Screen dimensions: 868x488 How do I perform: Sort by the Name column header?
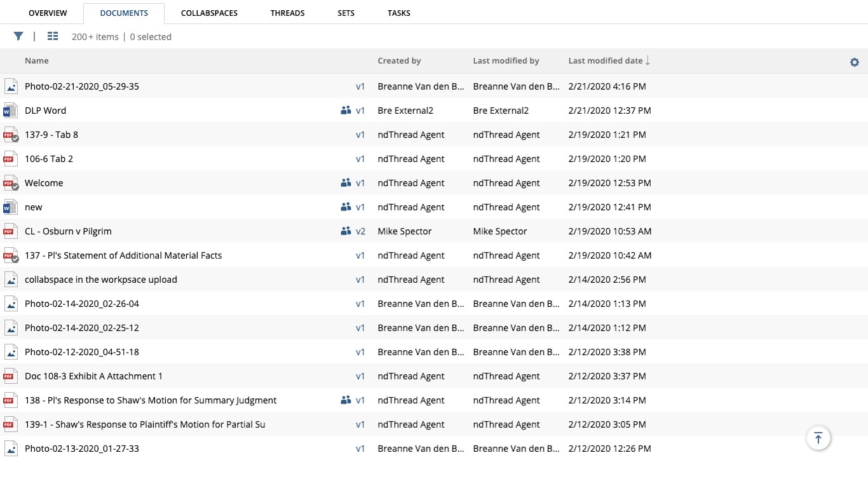coord(37,61)
